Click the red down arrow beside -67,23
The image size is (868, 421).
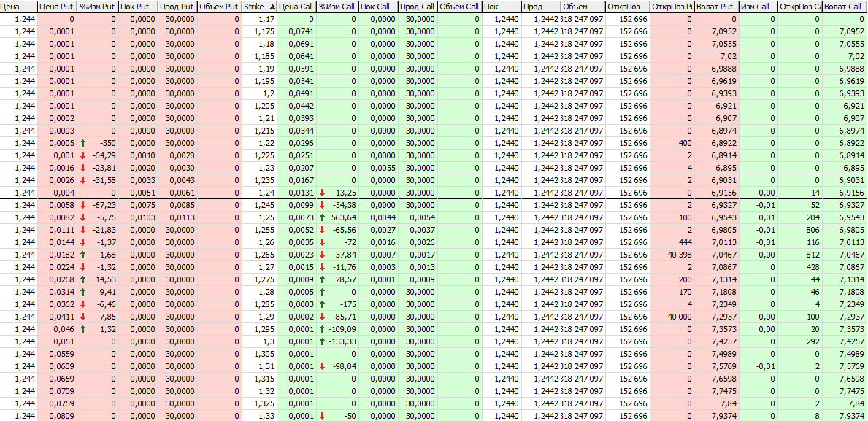pos(83,205)
